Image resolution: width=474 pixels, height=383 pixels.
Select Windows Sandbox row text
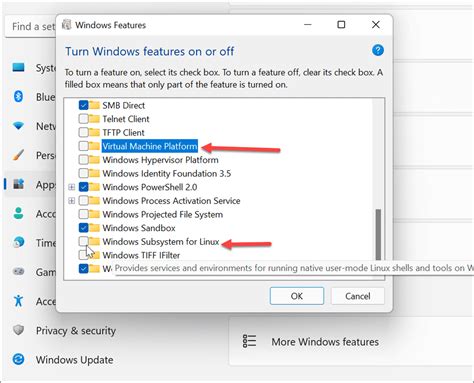[139, 228]
